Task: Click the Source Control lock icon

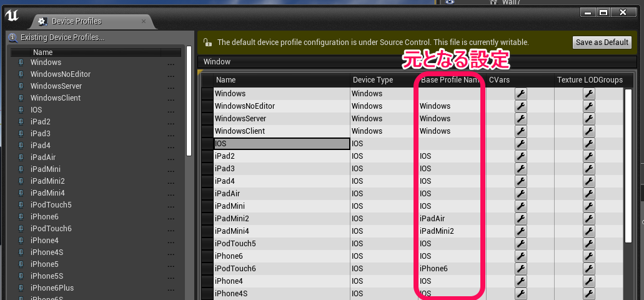Action: point(208,42)
